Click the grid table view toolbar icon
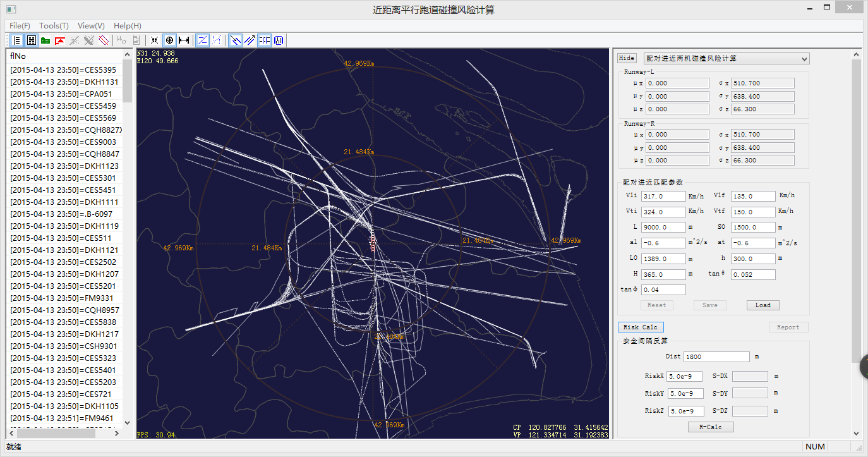This screenshot has width=868, height=457. tap(31, 40)
